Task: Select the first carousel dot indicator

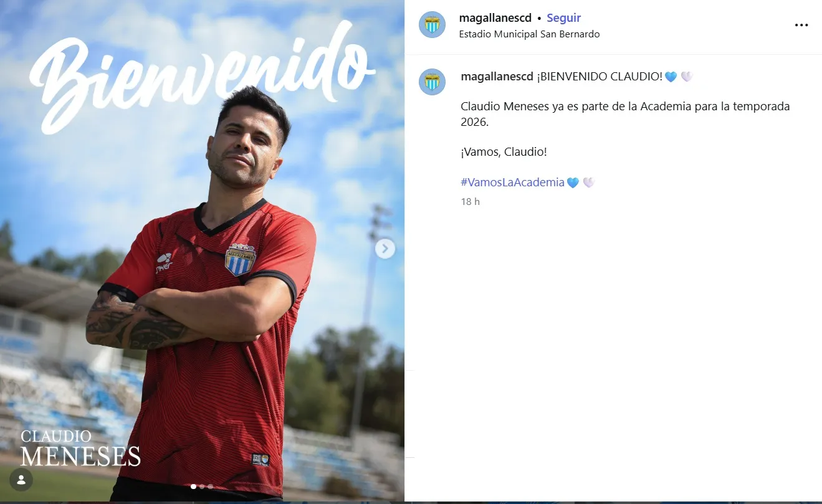Action: 193,487
